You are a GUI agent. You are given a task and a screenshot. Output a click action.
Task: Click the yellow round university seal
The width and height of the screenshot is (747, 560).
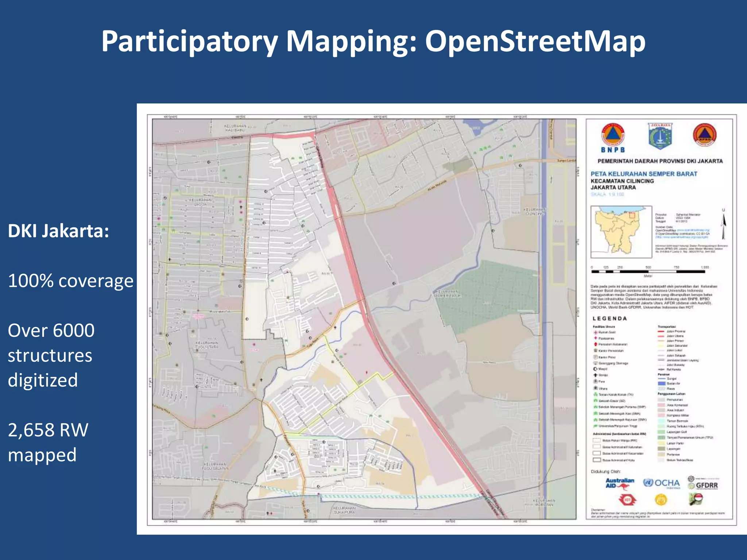tap(661, 499)
